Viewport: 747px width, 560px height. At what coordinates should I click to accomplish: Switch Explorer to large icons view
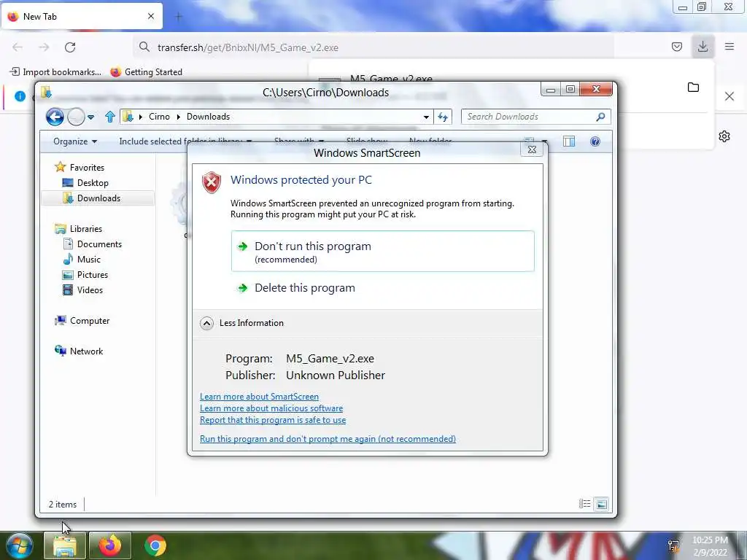click(602, 504)
